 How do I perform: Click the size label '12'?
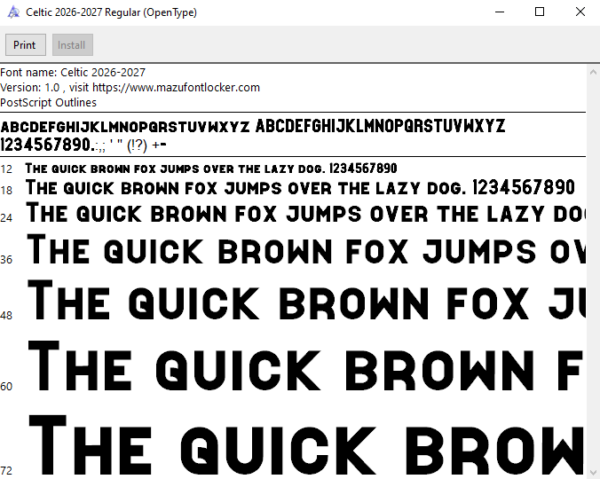(x=6, y=169)
